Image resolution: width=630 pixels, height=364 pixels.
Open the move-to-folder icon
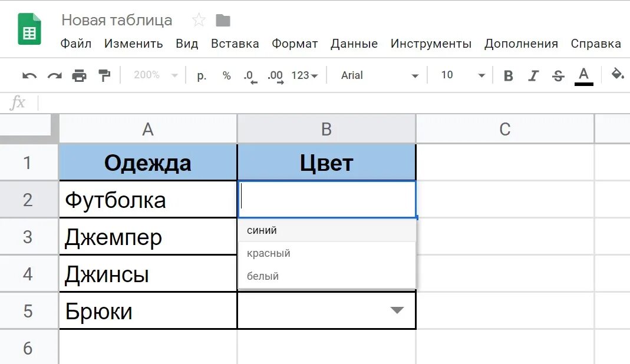click(223, 20)
